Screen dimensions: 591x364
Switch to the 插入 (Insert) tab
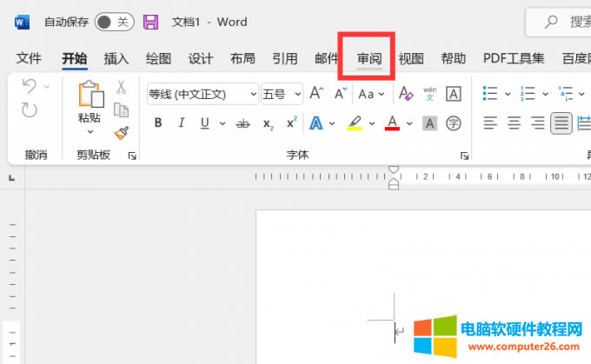[116, 58]
